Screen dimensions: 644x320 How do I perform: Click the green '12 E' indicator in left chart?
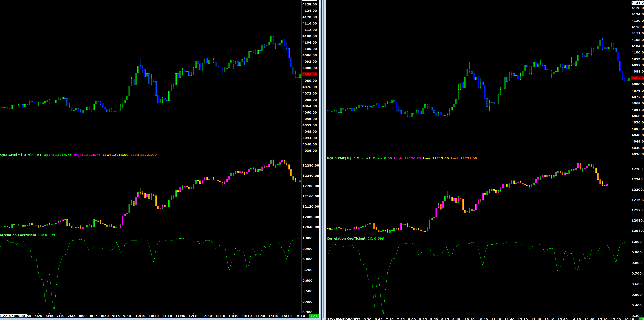[x=314, y=316]
